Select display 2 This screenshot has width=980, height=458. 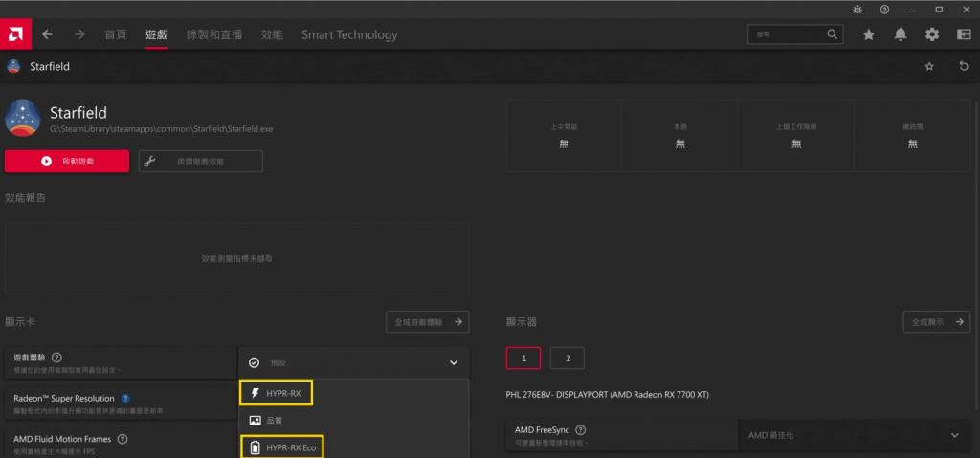click(x=568, y=358)
